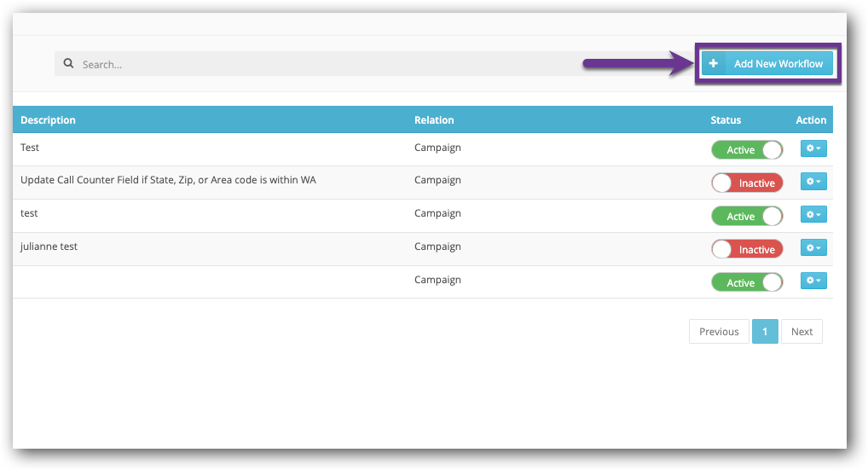Go to Previous page
The image size is (868, 470).
coord(719,332)
